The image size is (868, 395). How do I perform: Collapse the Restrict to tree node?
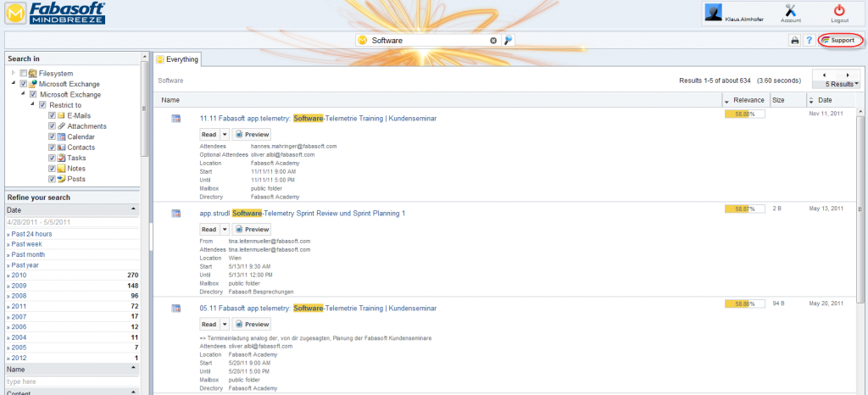click(x=33, y=104)
